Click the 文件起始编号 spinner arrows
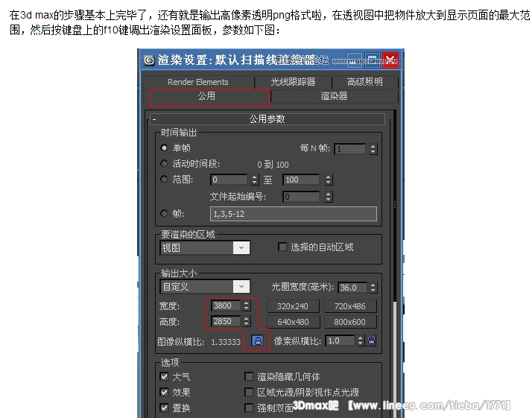 328,197
